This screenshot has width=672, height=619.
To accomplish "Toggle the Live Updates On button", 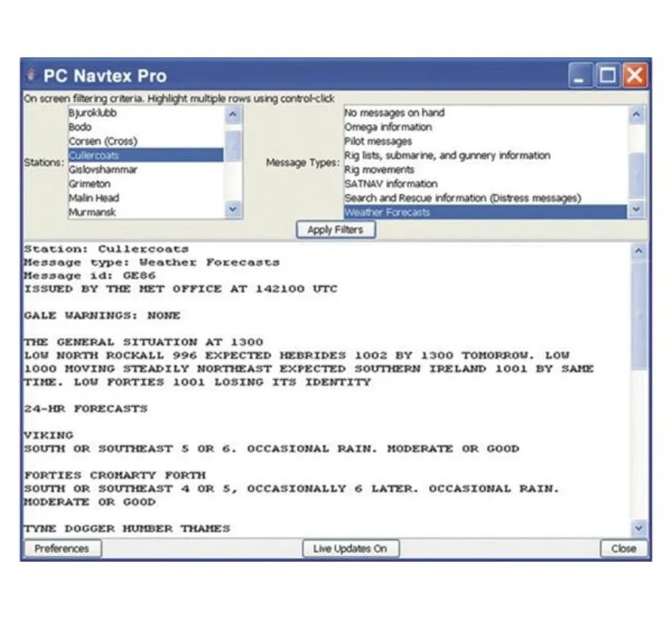I will [x=350, y=549].
